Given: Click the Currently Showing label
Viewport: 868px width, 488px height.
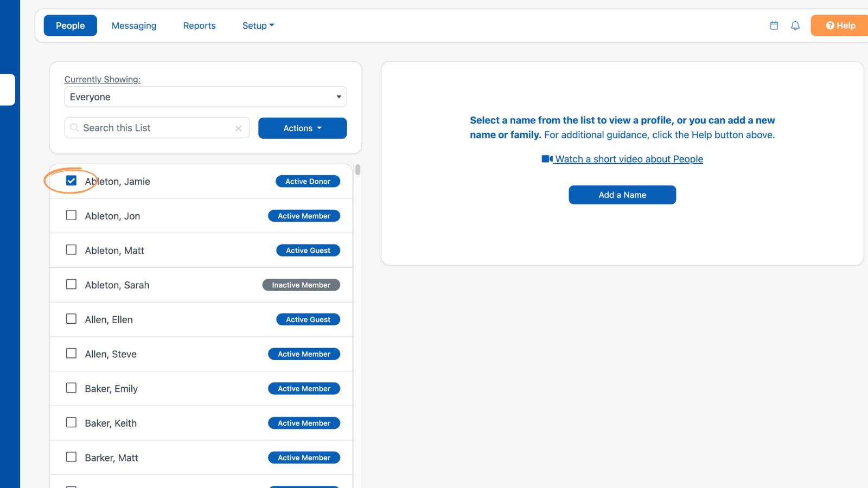Looking at the screenshot, I should [103, 79].
